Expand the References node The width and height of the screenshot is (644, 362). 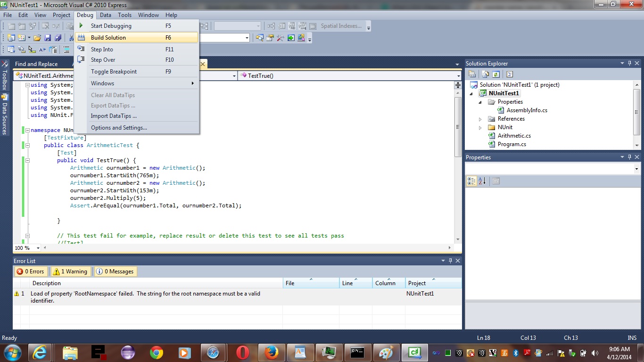pyautogui.click(x=480, y=119)
